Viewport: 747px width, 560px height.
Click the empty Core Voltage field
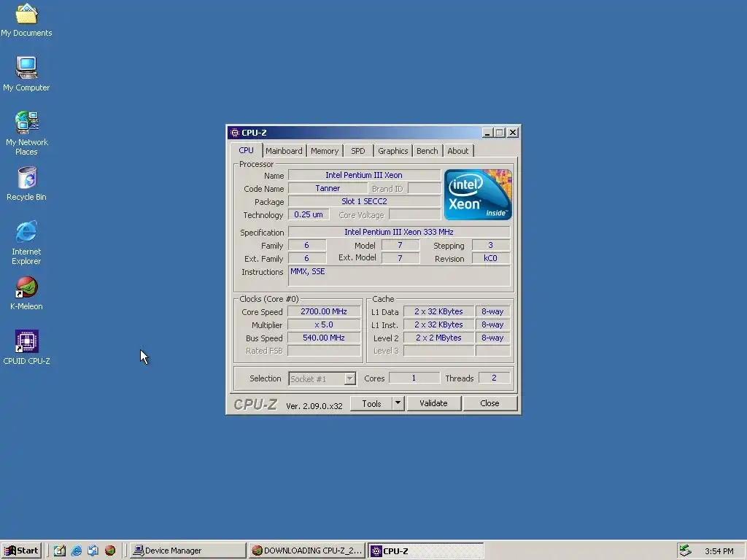[x=415, y=215]
